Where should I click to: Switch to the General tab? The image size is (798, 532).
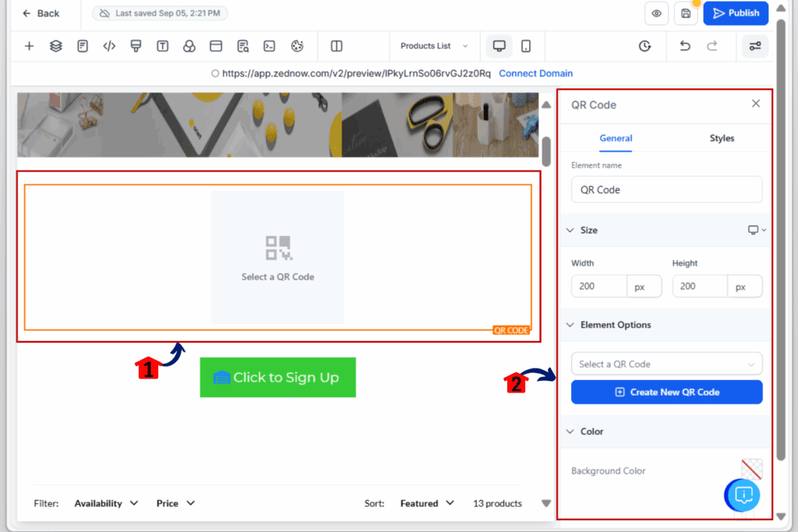(616, 139)
